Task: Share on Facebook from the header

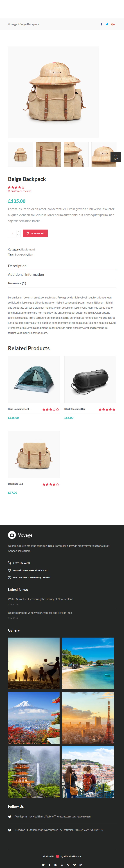Action: (x=102, y=24)
